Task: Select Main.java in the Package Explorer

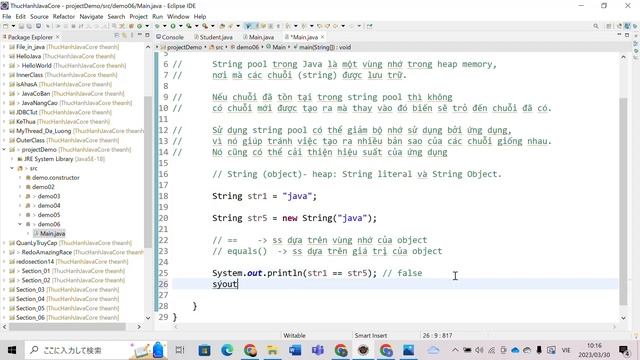Action: click(52, 233)
